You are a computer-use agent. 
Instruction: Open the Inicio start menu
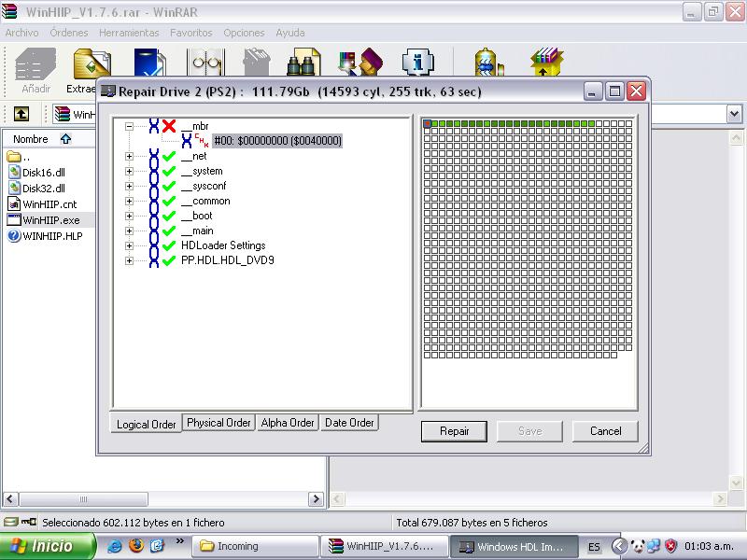tap(48, 546)
